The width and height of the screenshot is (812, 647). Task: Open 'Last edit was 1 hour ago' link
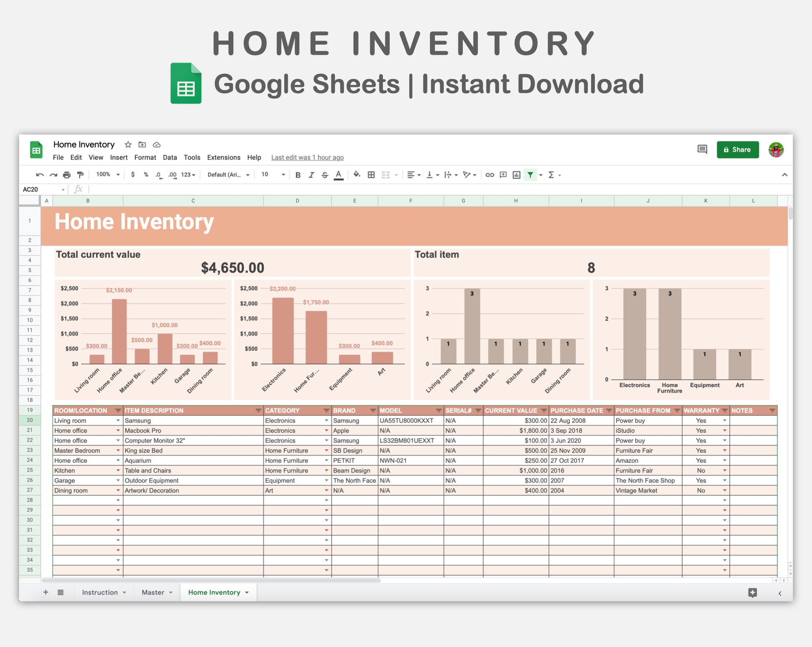(308, 157)
